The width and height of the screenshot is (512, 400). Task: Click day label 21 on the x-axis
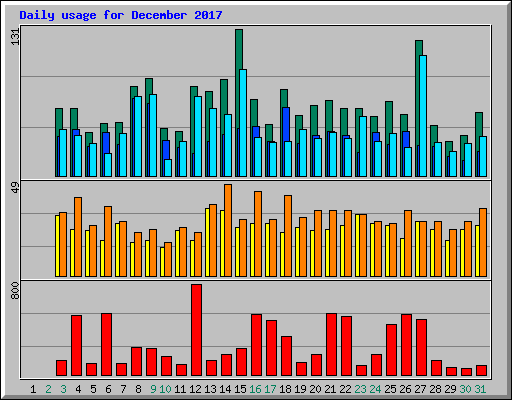[x=330, y=389]
